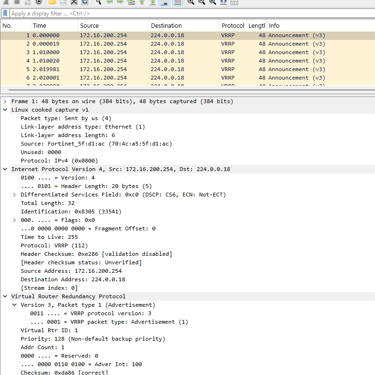Sort packets by the Source column header
The height and width of the screenshot is (375, 375).
[113, 26]
